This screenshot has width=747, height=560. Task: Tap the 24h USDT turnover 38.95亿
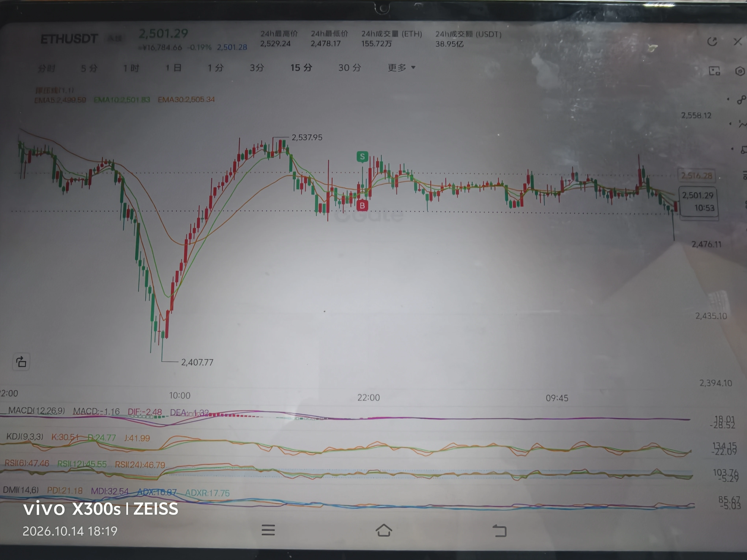[449, 44]
